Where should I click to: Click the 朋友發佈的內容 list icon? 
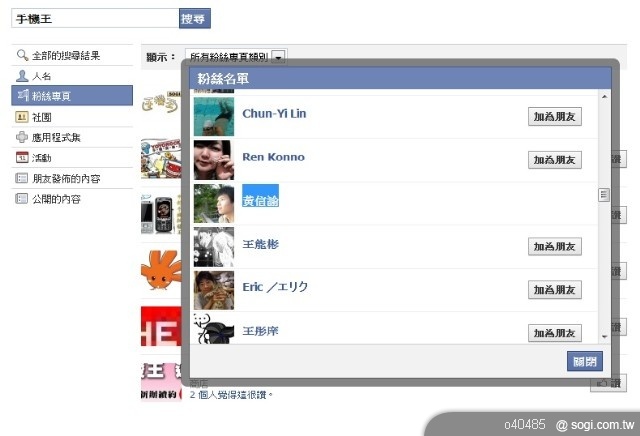pos(22,178)
